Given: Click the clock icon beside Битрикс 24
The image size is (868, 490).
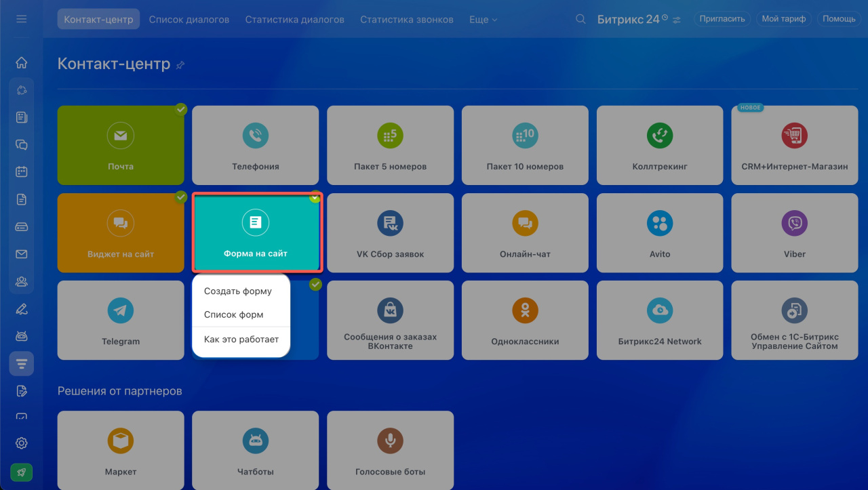Looking at the screenshot, I should [x=665, y=17].
